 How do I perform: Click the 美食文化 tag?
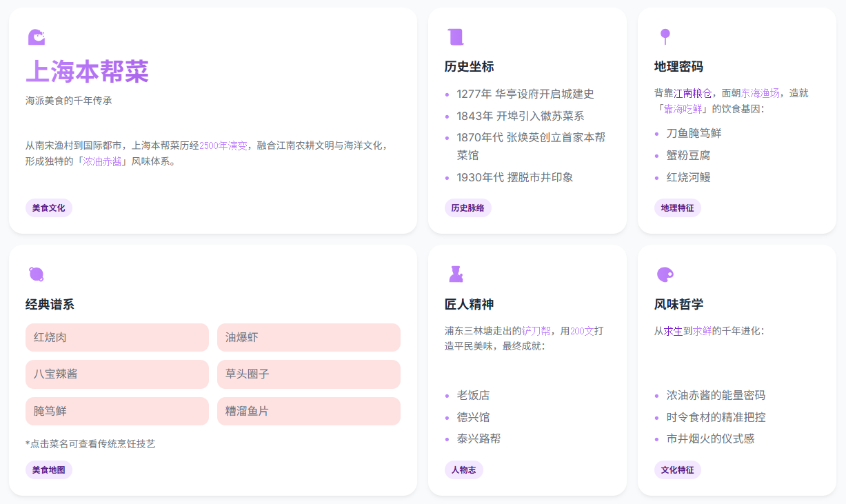point(49,208)
